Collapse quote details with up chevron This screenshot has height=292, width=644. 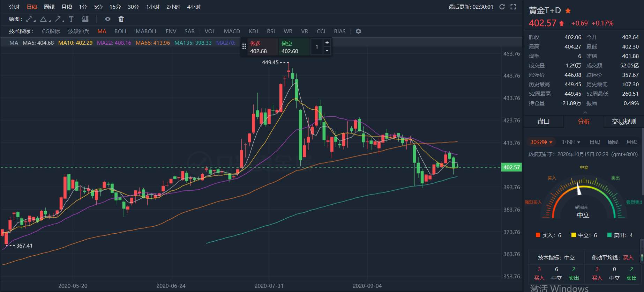tap(585, 112)
